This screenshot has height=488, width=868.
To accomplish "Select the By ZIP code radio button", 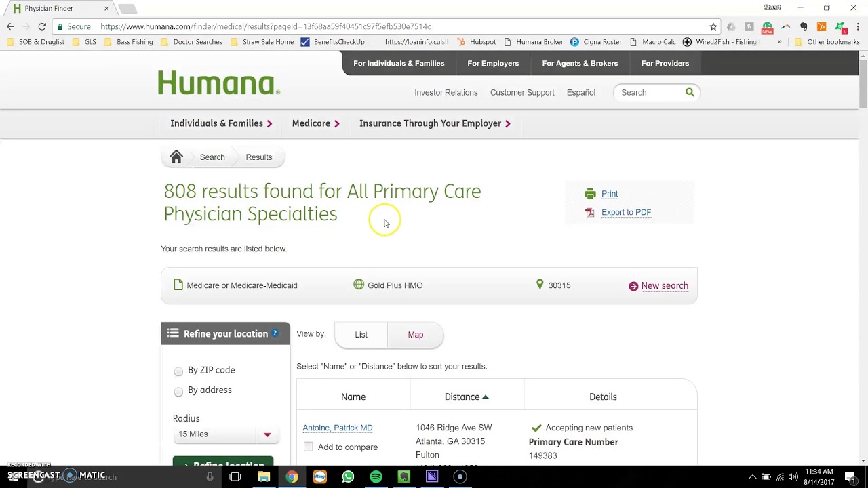I will (178, 371).
